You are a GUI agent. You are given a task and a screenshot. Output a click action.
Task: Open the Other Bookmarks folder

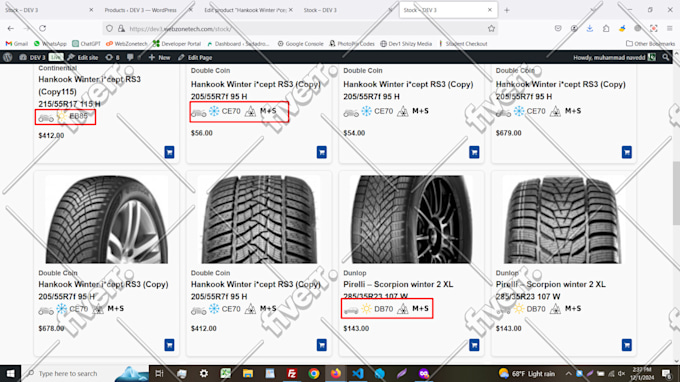pos(650,44)
